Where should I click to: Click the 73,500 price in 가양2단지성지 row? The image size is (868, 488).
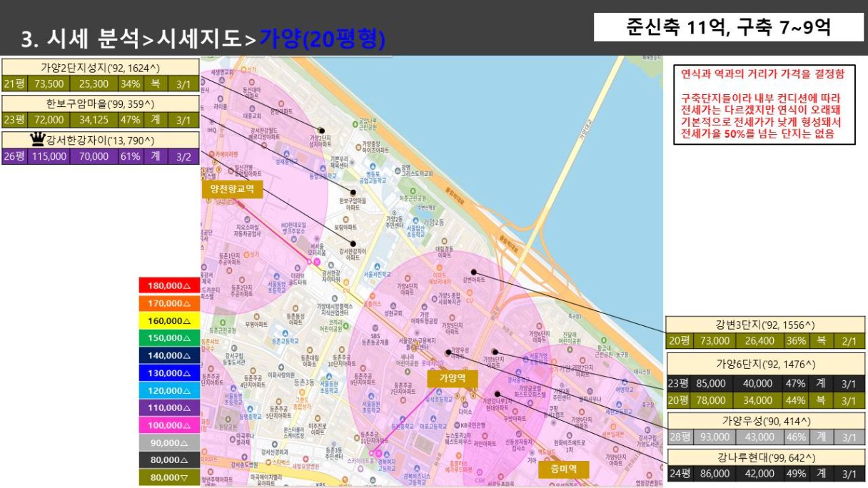[x=49, y=84]
